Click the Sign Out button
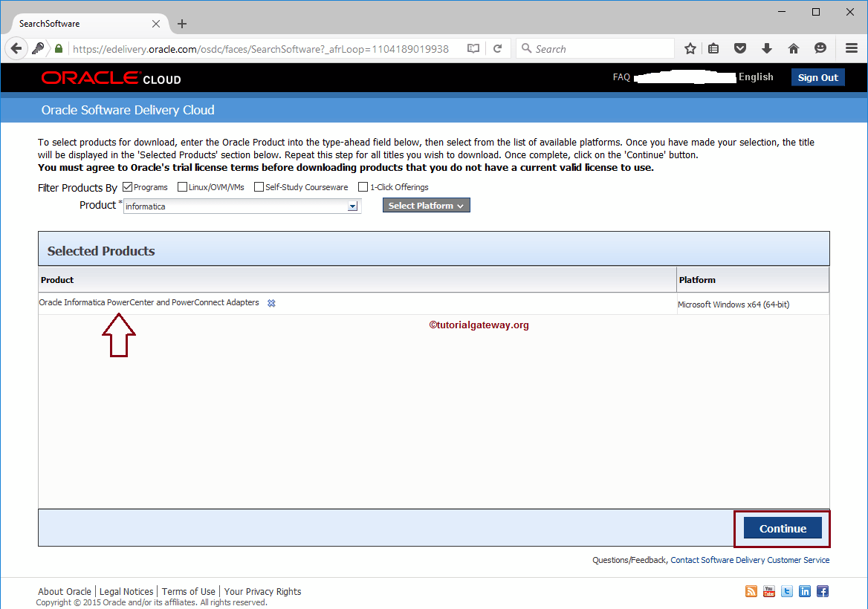The height and width of the screenshot is (609, 868). [x=817, y=77]
